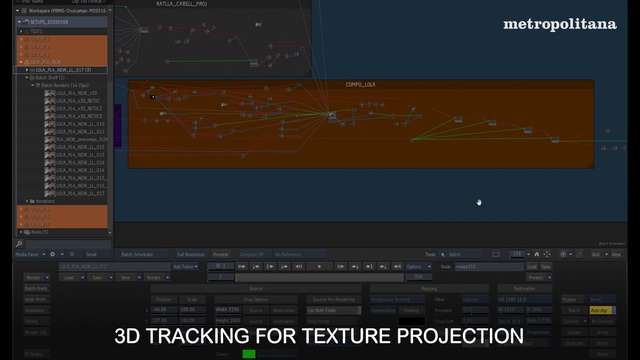The image size is (640, 360).
Task: Open the Context dropdown
Action: click(574, 321)
